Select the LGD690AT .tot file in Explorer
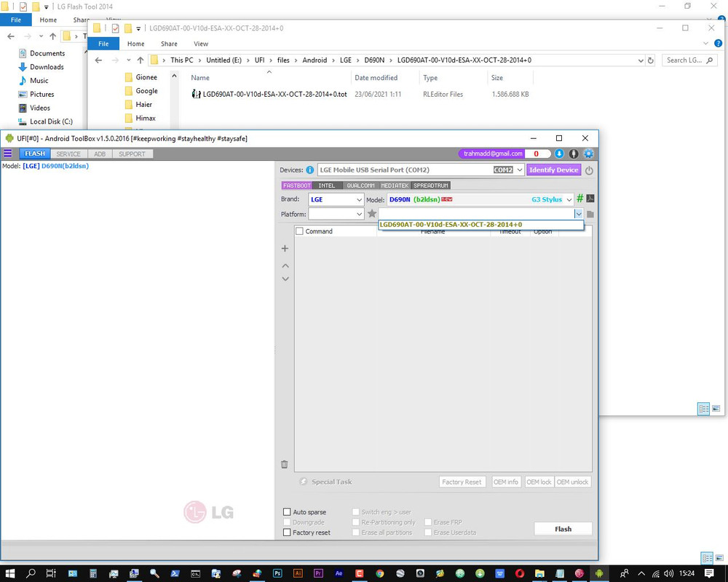728x582 pixels. pyautogui.click(x=270, y=95)
